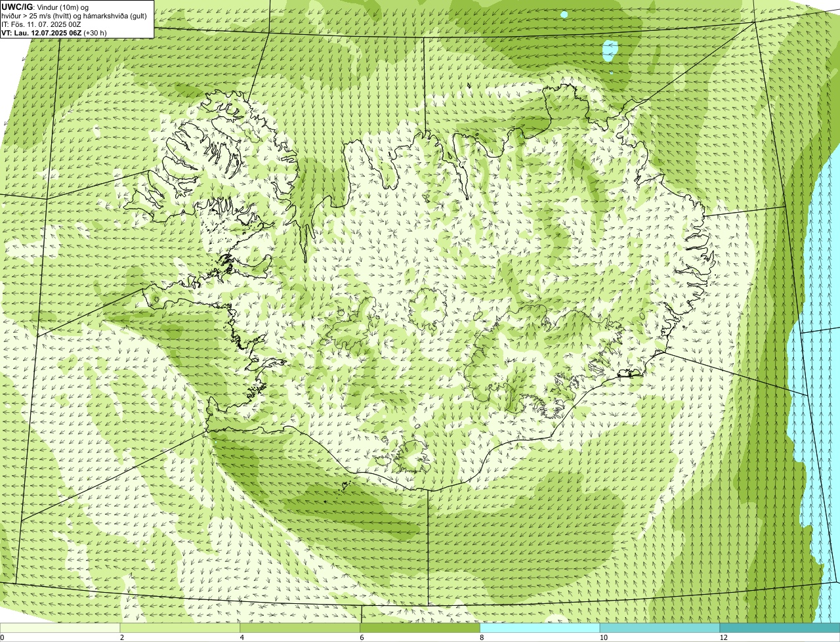Click the scale tick label "6"
Viewport: 840px width, 642px height.
tap(362, 637)
